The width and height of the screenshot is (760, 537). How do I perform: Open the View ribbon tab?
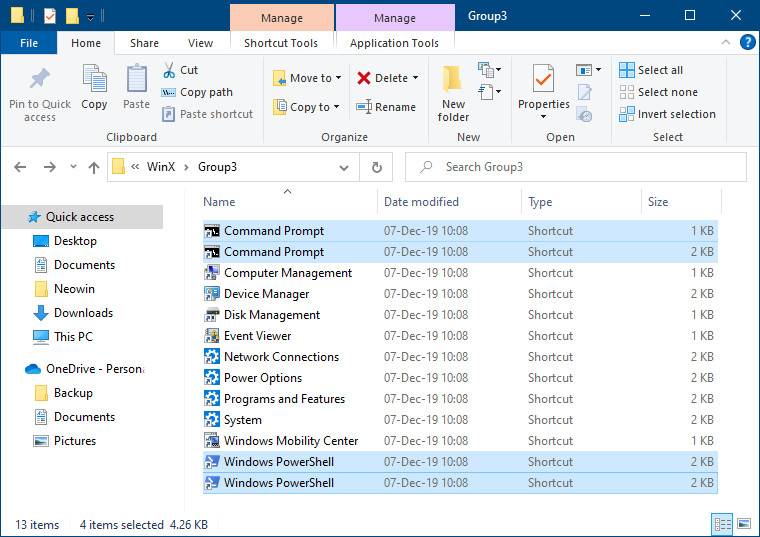pos(200,43)
